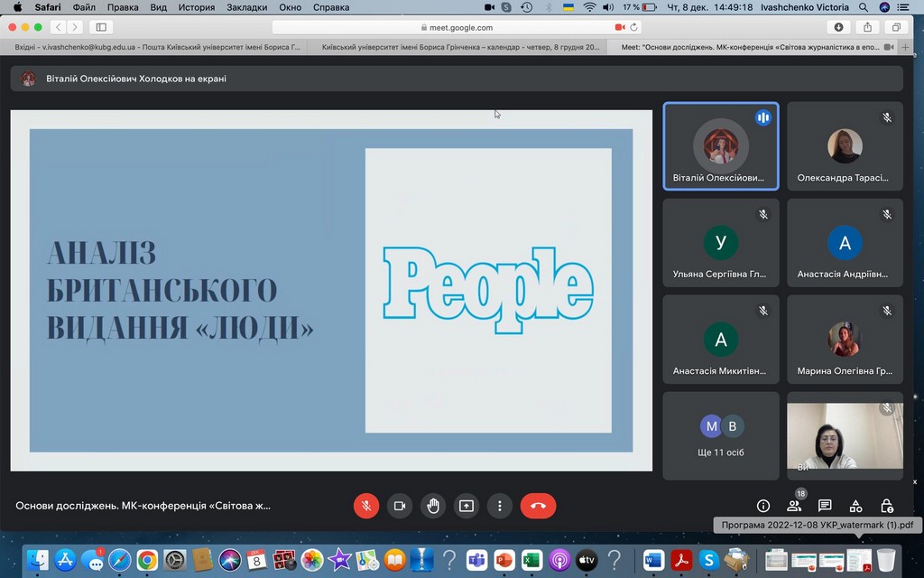This screenshot has height=578, width=924.
Task: Click the meet.google.com address field
Action: click(460, 27)
